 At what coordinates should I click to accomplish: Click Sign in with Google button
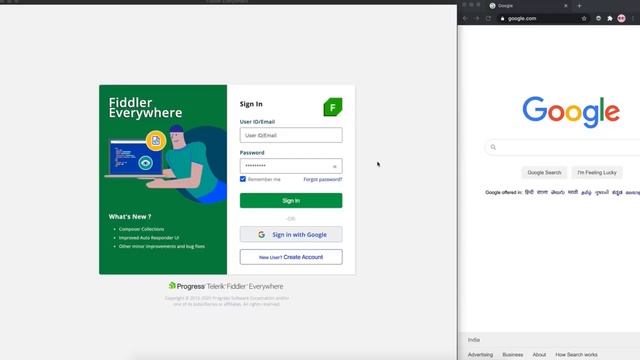pyautogui.click(x=291, y=235)
